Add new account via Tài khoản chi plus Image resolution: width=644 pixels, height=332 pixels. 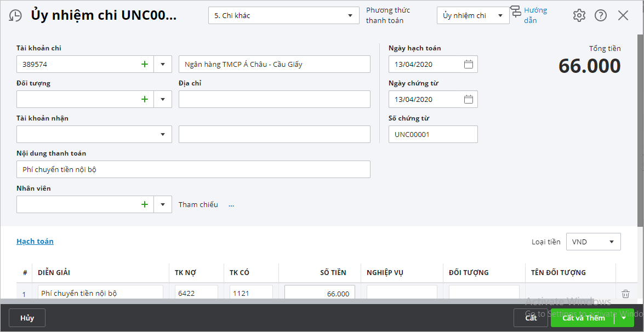tap(145, 64)
